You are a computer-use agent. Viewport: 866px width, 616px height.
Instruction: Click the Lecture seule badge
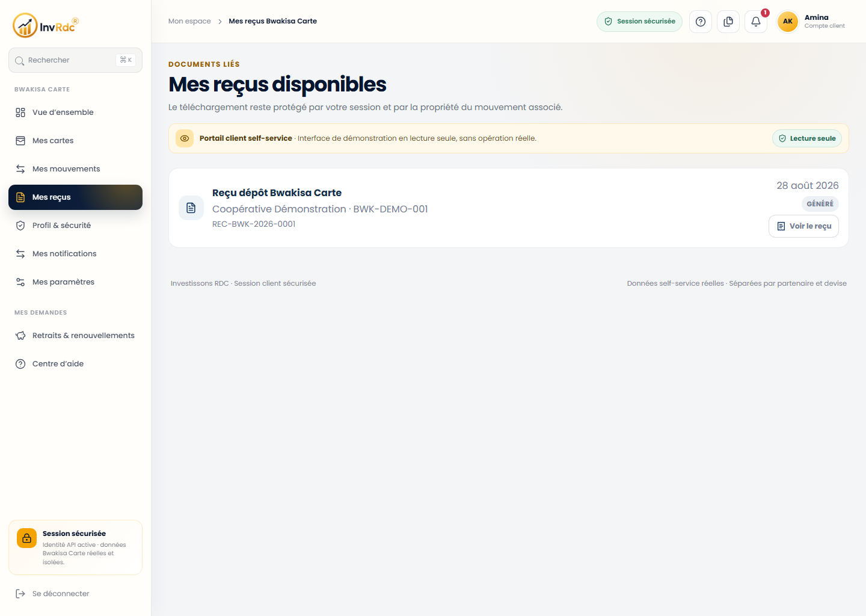point(806,138)
